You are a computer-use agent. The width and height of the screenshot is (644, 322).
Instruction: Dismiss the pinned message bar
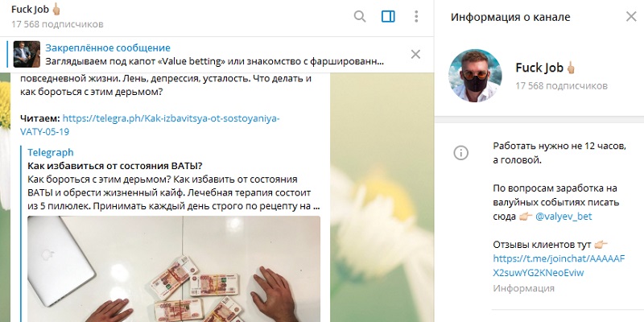pos(415,54)
